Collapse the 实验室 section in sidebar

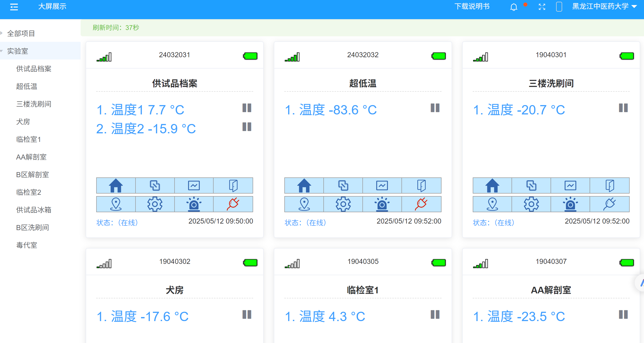(x=18, y=51)
